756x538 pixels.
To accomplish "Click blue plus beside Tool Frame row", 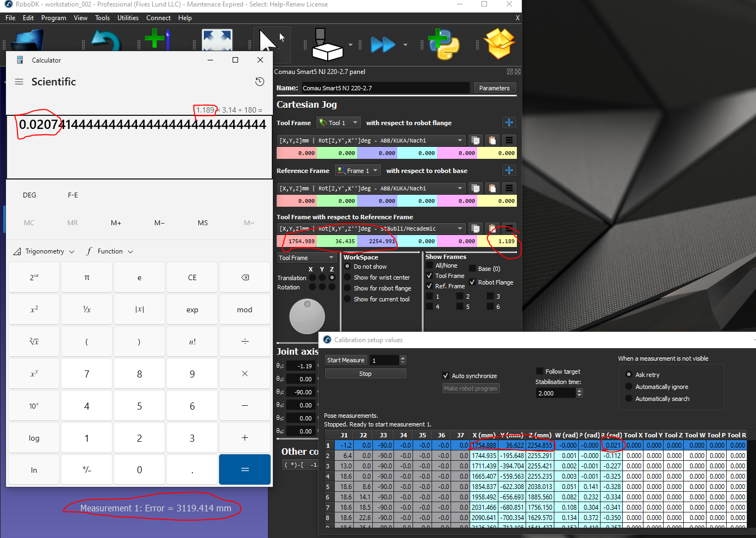I will [509, 123].
